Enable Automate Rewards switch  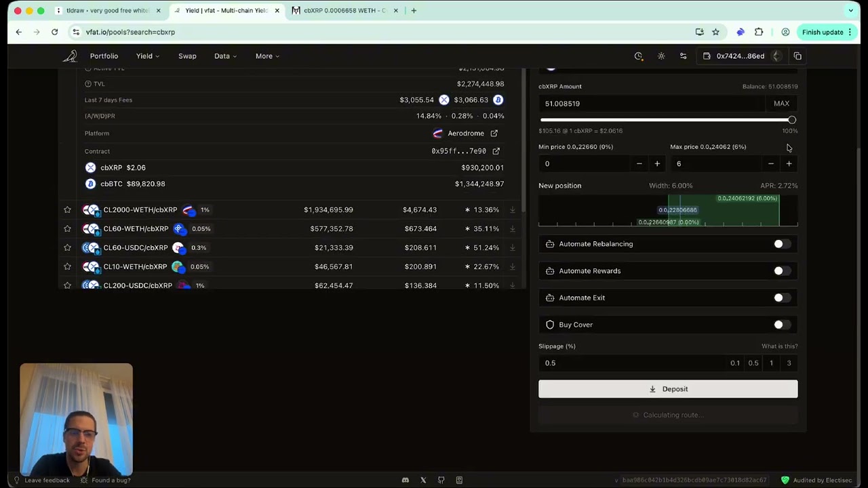click(782, 271)
